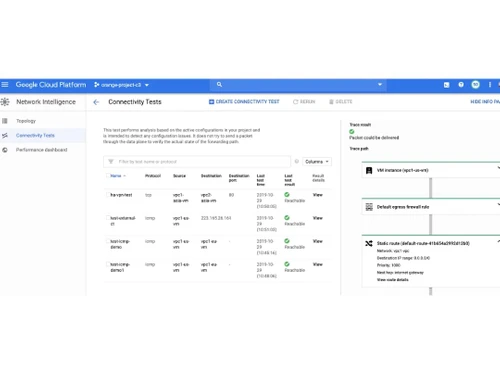This screenshot has width=500, height=375.
Task: Click the Destination port column header
Action: click(x=239, y=178)
